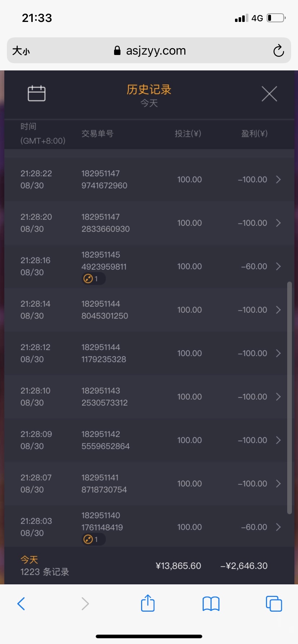Viewport: 298px width, 644px height.
Task: Open record with ID ending 5559652864
Action: pyautogui.click(x=105, y=440)
